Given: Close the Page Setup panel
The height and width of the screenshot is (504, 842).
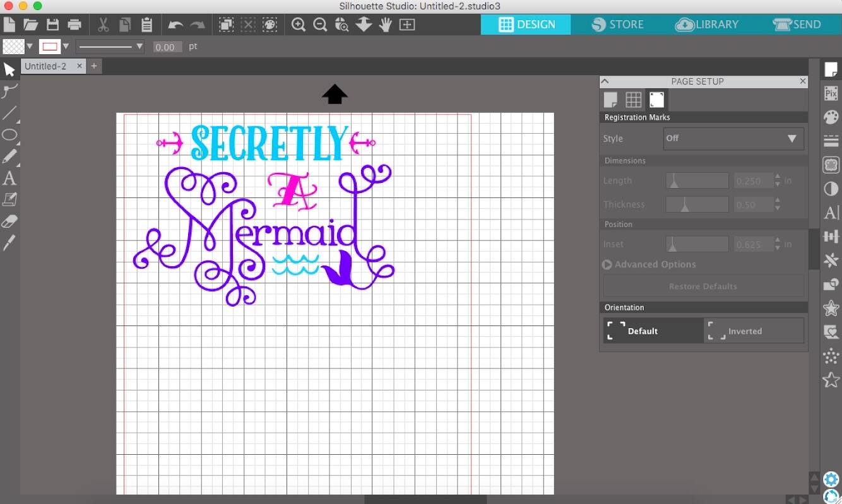Looking at the screenshot, I should point(803,81).
